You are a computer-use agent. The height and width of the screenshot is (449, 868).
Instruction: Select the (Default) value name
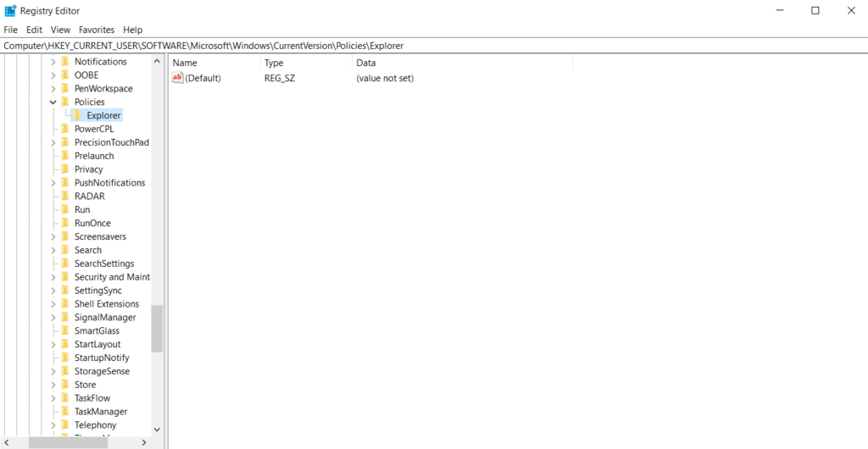click(203, 78)
